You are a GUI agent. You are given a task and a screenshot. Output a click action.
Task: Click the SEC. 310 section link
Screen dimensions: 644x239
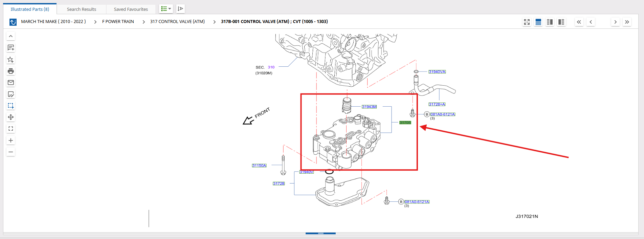(271, 67)
